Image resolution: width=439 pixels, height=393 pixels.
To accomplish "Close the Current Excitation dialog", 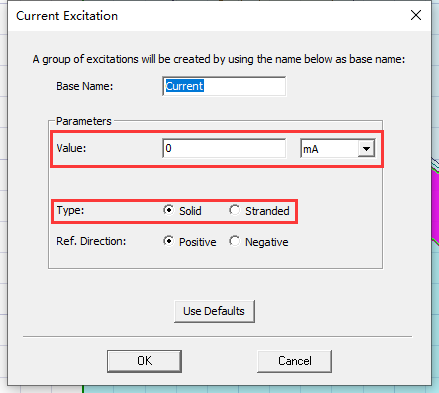I will point(416,15).
